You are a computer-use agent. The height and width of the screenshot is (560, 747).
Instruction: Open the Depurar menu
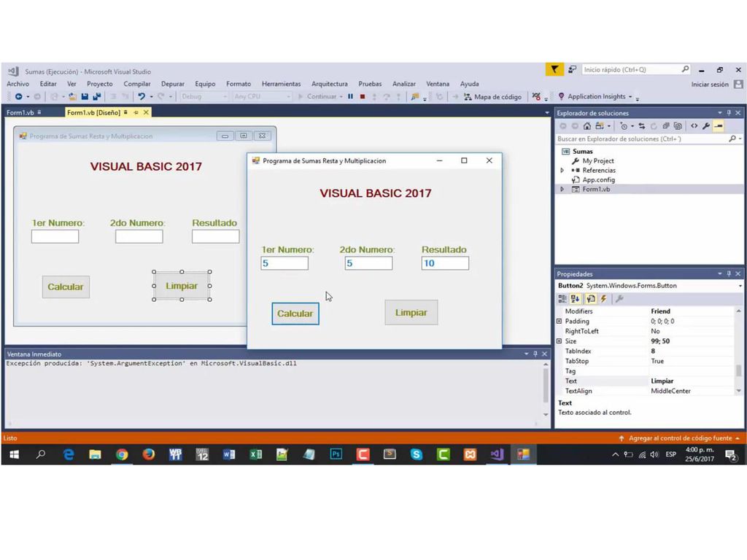point(172,84)
